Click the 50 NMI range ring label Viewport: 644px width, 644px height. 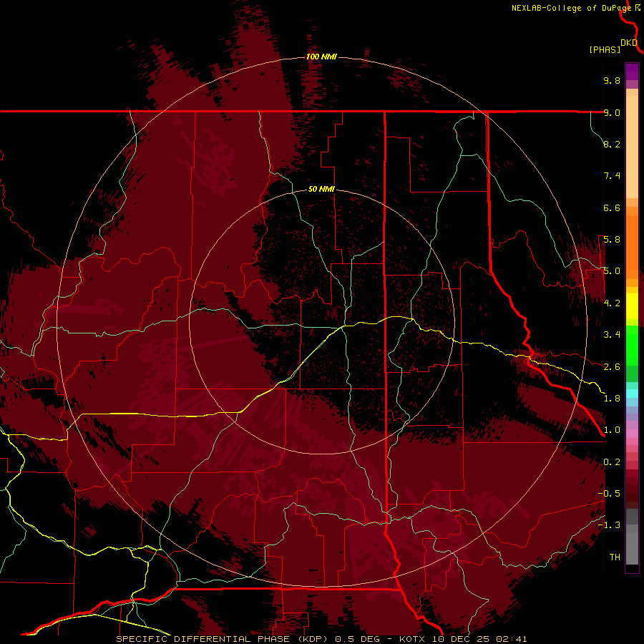321,189
